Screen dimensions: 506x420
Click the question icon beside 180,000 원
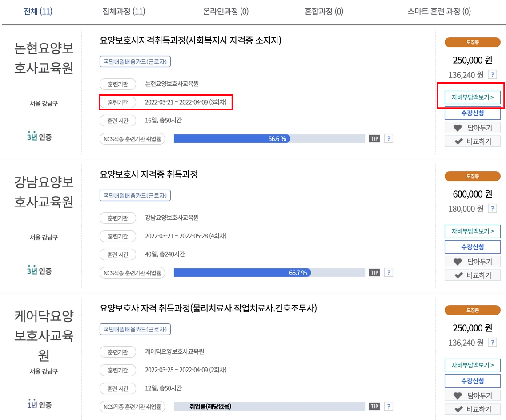pyautogui.click(x=491, y=208)
